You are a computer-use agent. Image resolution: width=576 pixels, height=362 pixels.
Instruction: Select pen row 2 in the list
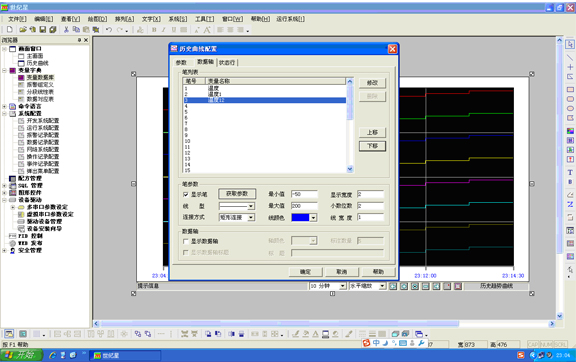[264, 94]
